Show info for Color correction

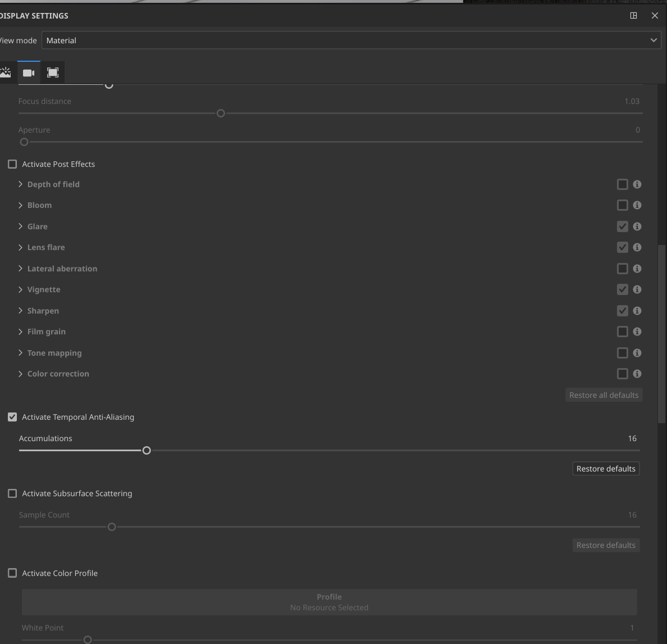pyautogui.click(x=637, y=374)
